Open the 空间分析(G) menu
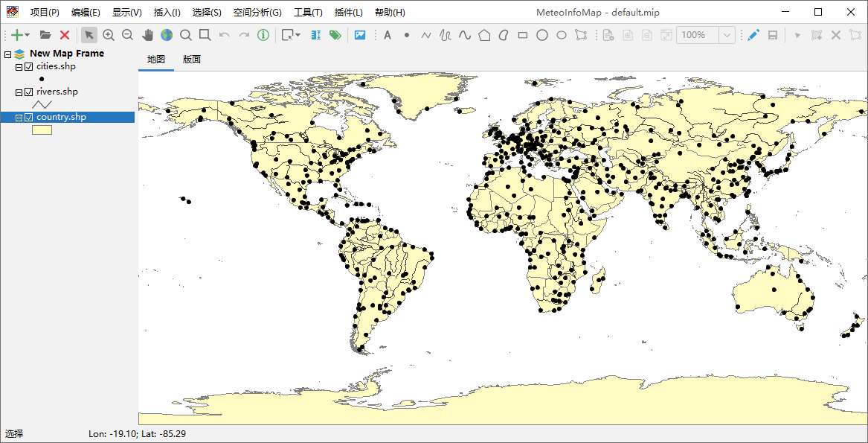 coord(257,13)
